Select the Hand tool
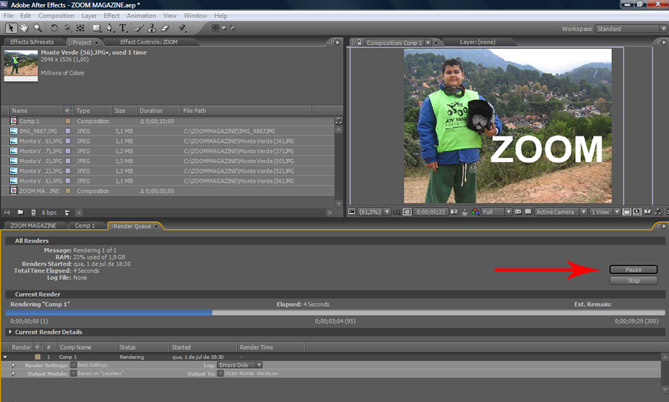 tap(23, 29)
